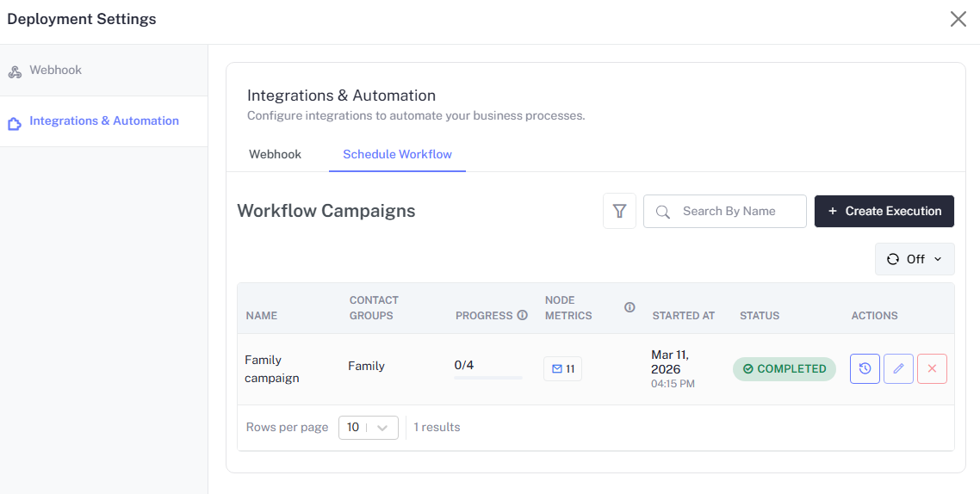This screenshot has width=980, height=494.
Task: Click the Create Execution button
Action: (x=884, y=211)
